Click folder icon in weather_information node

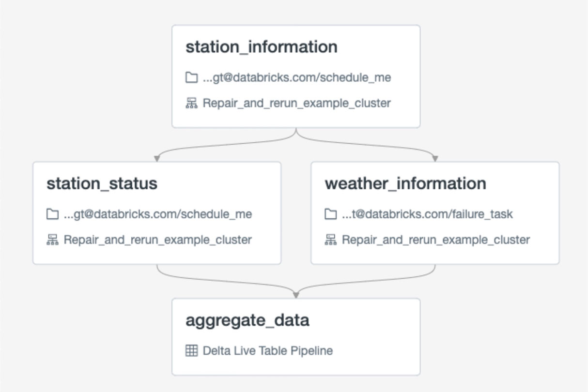point(330,214)
